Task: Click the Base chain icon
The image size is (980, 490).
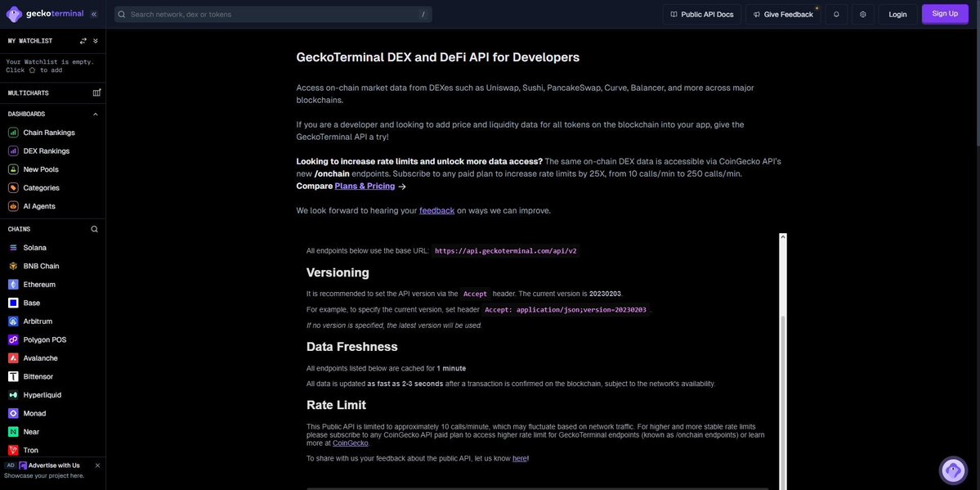Action: 13,303
